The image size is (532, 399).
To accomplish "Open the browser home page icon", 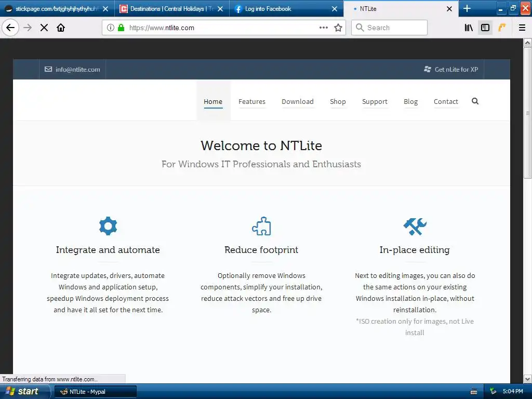I will click(61, 28).
